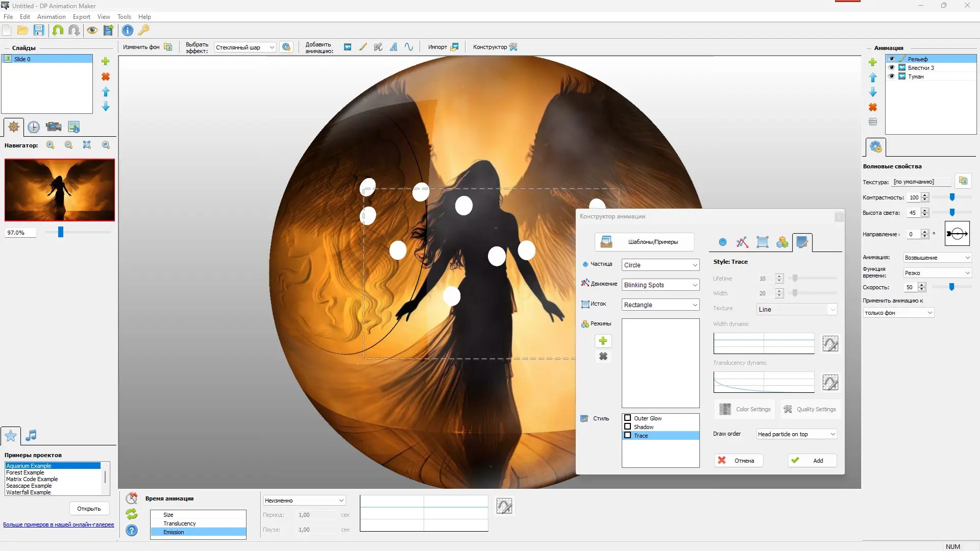Hide the Туман animation layer
The width and height of the screenshot is (980, 551).
coord(892,77)
